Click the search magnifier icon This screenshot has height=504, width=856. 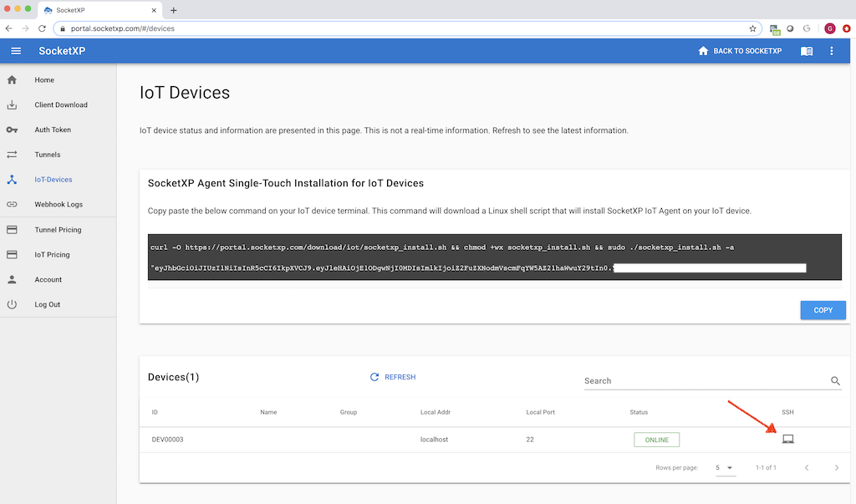pyautogui.click(x=835, y=381)
